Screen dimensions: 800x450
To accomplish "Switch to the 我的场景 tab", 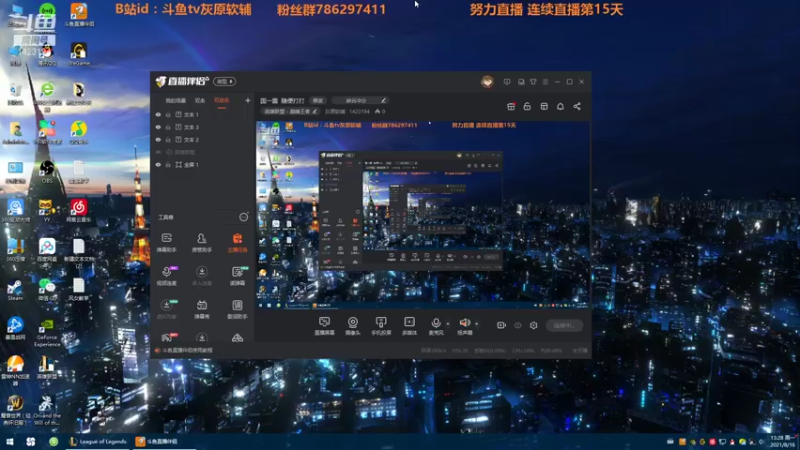I will click(176, 101).
